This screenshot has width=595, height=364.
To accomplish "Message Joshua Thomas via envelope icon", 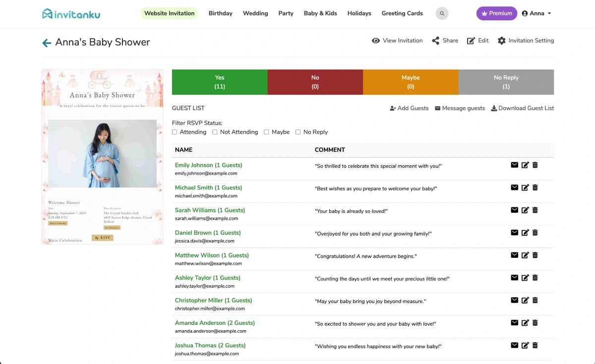I will coord(514,345).
